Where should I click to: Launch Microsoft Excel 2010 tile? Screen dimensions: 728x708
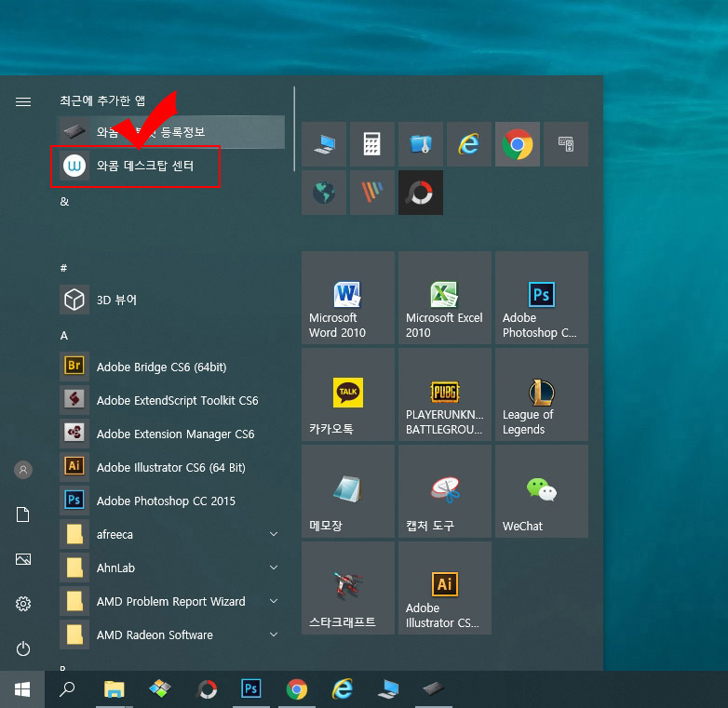click(x=445, y=298)
